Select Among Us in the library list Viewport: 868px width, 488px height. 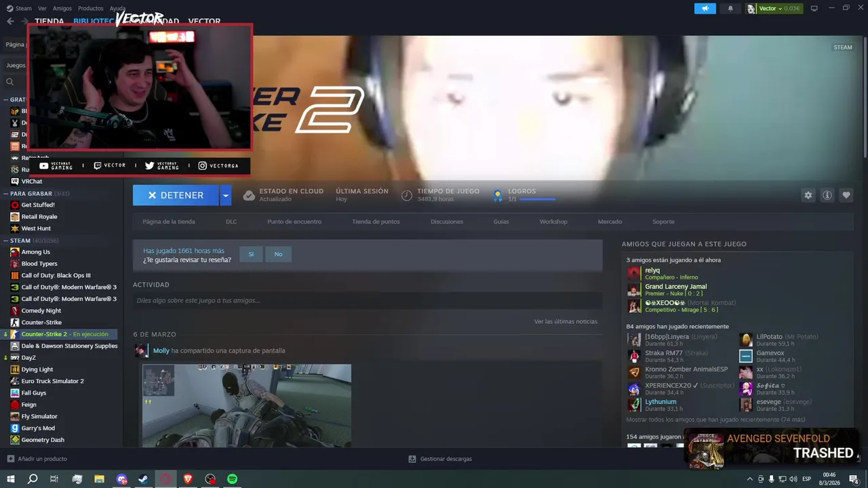(36, 252)
